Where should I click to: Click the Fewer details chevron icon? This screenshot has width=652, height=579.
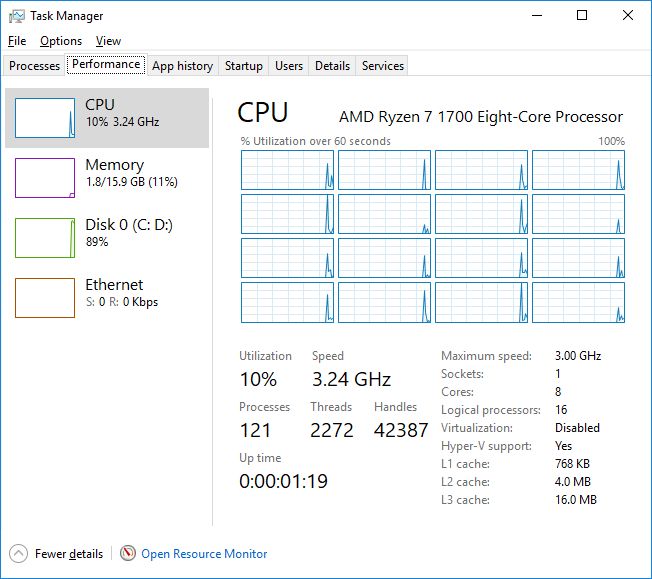pyautogui.click(x=18, y=554)
